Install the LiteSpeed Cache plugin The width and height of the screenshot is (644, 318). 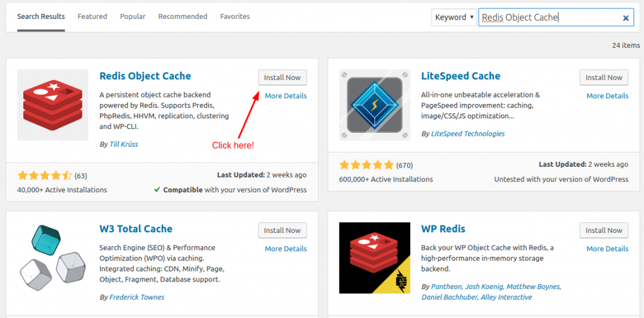point(604,77)
